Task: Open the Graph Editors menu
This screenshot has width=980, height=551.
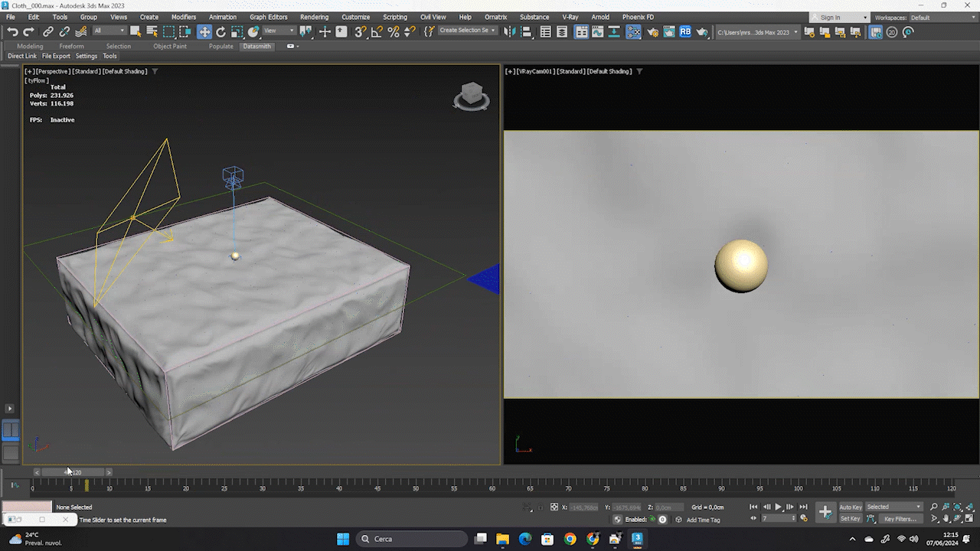Action: click(269, 17)
